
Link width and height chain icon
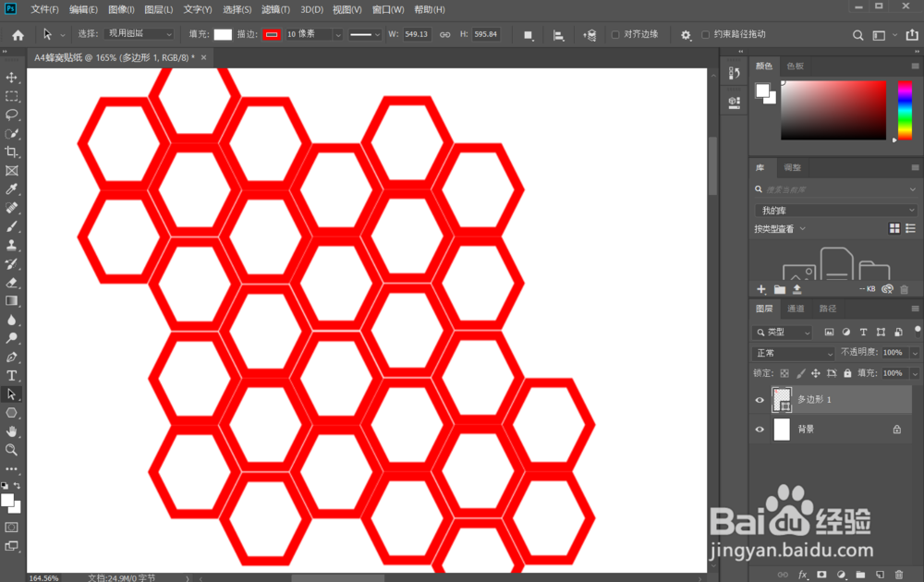(x=445, y=35)
